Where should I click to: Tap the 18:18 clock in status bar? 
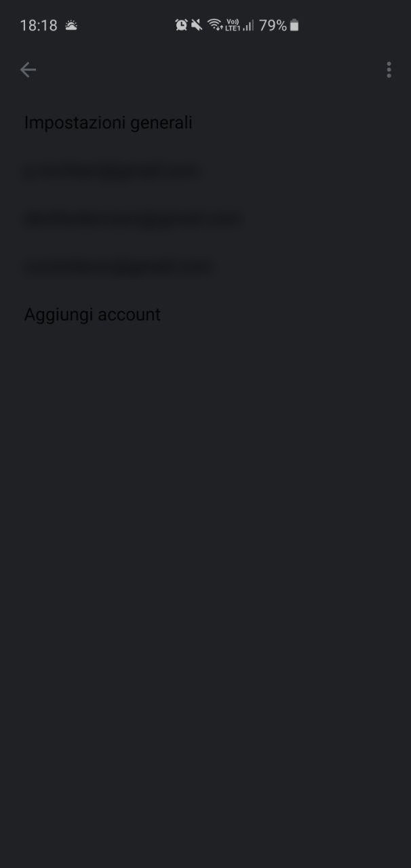pos(39,26)
